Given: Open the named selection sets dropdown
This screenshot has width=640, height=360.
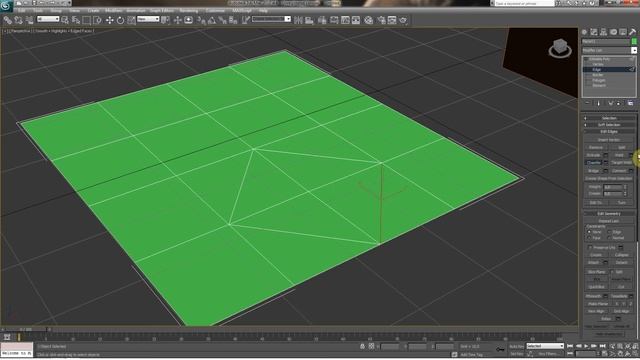Looking at the screenshot, I should point(271,19).
